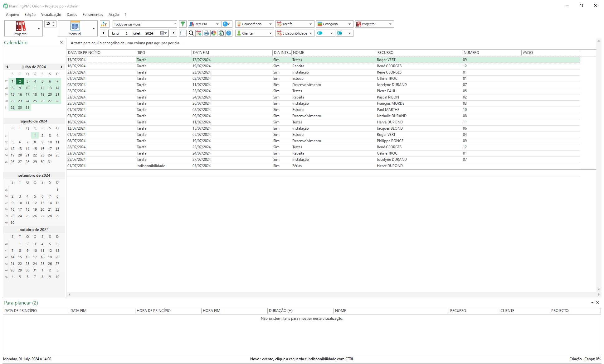Open the Arquivo menu
604x364 pixels.
click(x=12, y=15)
